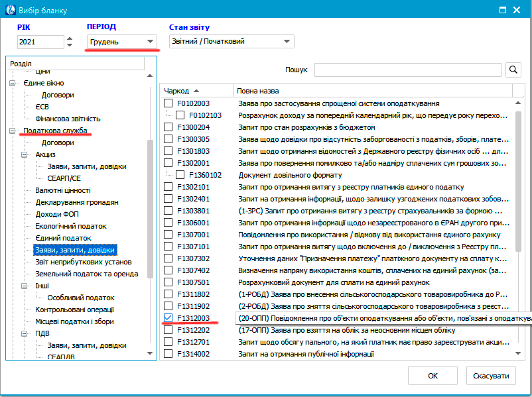Decrease the year with the down arrow
Image resolution: width=532 pixels, height=397 pixels.
pos(70,45)
